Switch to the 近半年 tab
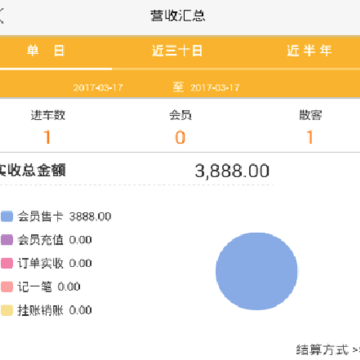The width and height of the screenshot is (360, 360). pyautogui.click(x=309, y=51)
